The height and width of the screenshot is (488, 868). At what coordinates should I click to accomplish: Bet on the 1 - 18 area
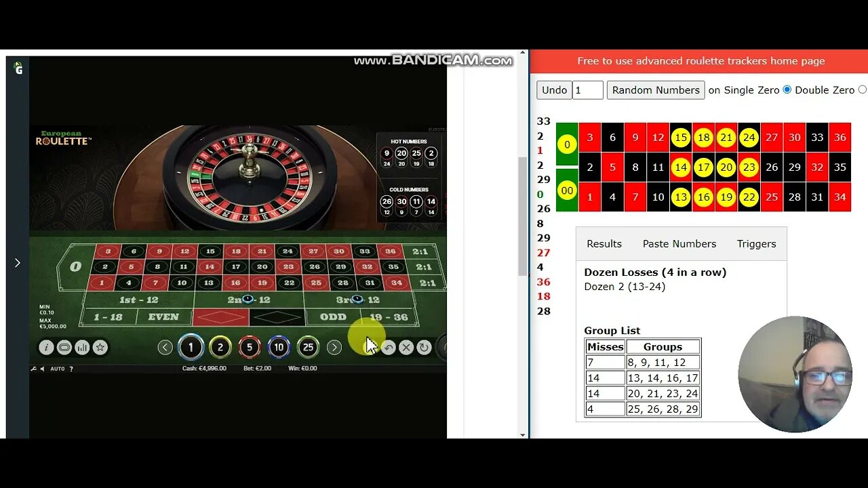(107, 317)
